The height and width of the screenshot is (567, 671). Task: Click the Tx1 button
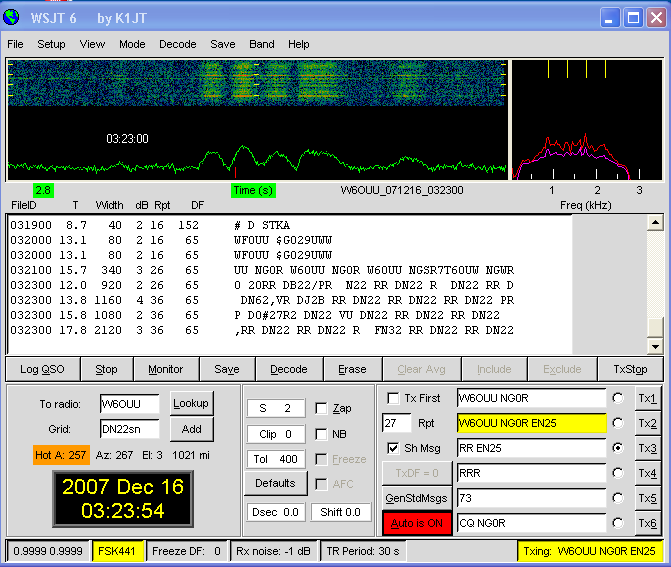pos(647,398)
